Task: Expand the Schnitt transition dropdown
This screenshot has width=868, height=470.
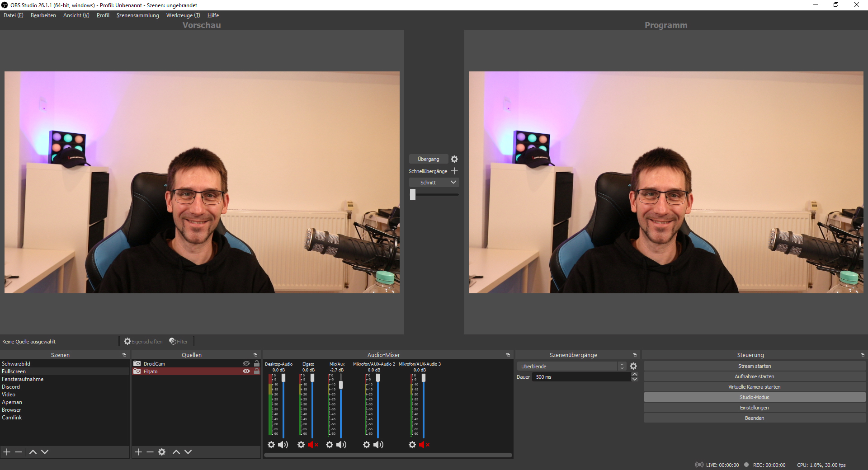Action: pos(453,182)
